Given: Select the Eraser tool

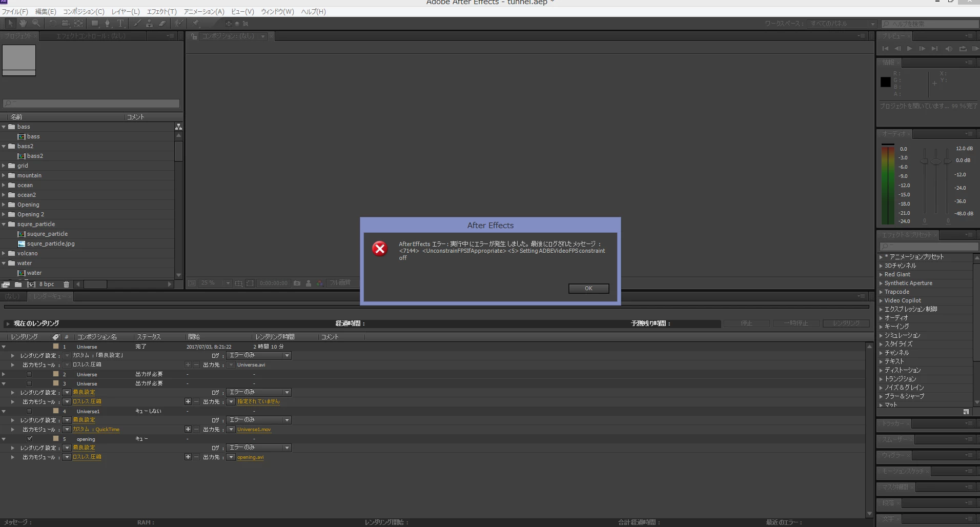Looking at the screenshot, I should [x=162, y=23].
